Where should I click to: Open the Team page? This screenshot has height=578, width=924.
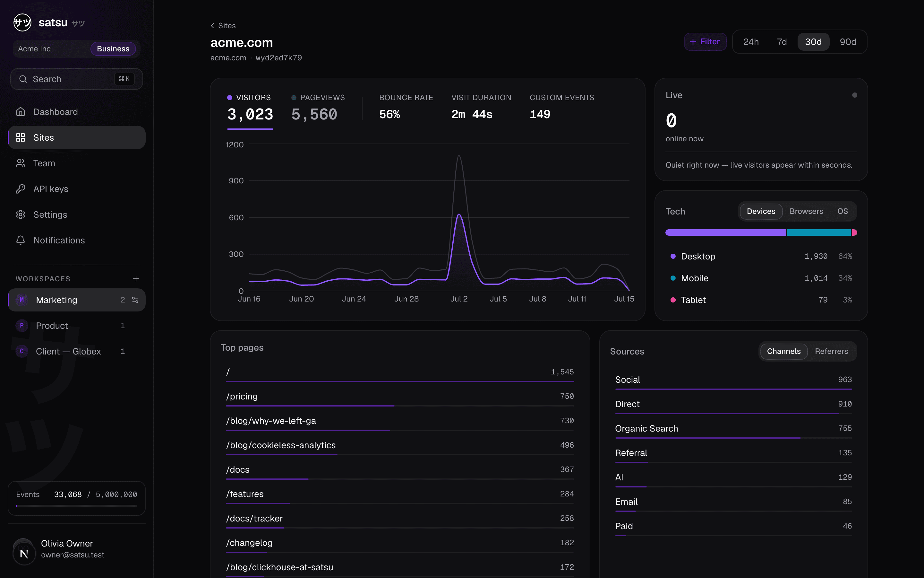(x=76, y=163)
